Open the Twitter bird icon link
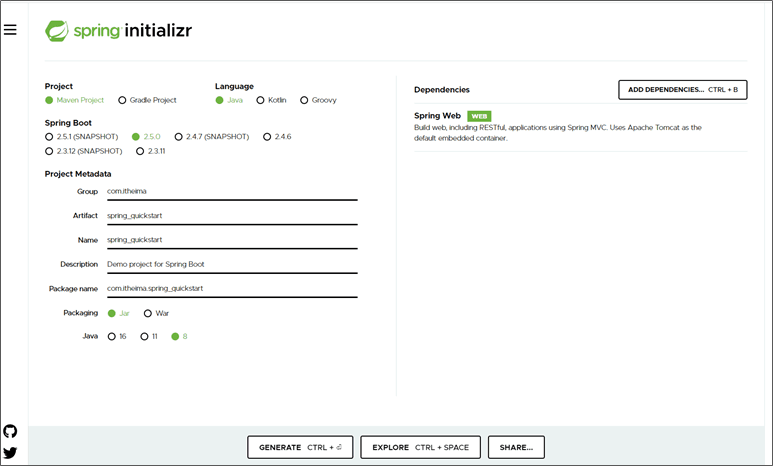 [10, 453]
